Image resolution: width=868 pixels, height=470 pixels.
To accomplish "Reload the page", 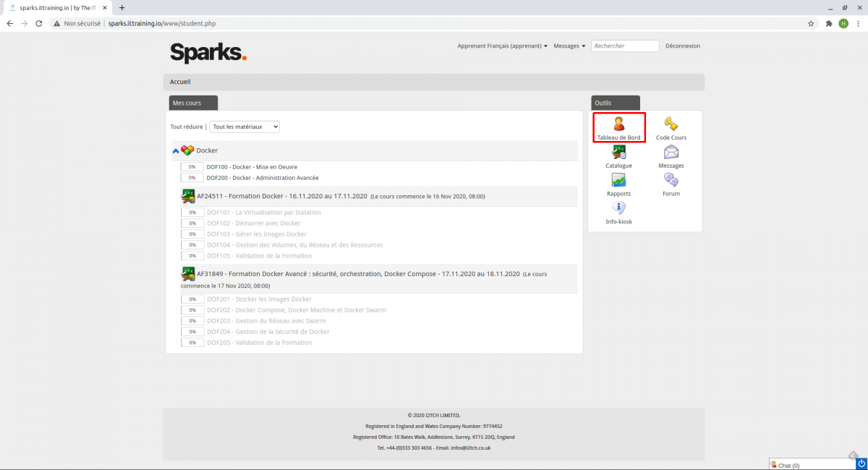I will pos(40,23).
